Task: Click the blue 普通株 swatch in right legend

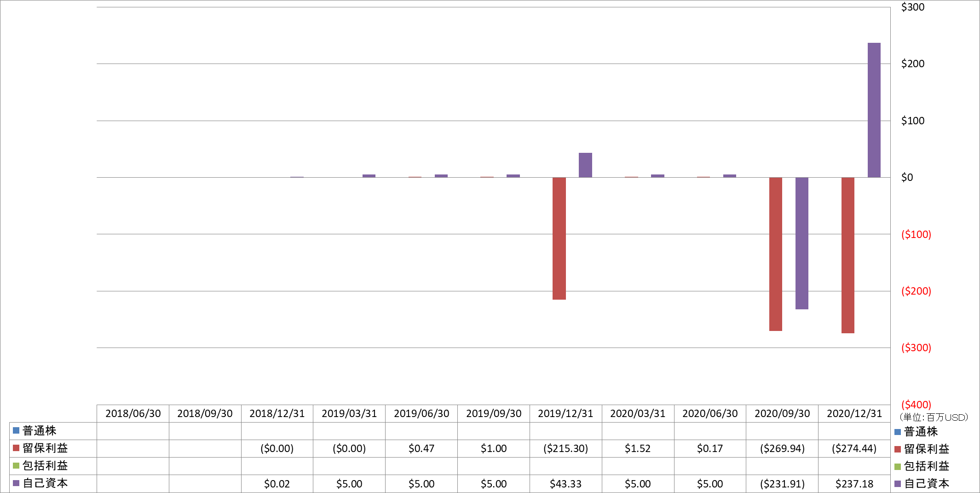Action: coord(898,432)
